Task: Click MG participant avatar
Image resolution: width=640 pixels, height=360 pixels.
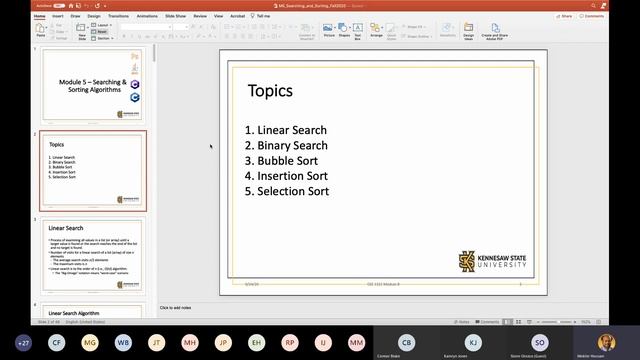Action: pyautogui.click(x=90, y=342)
